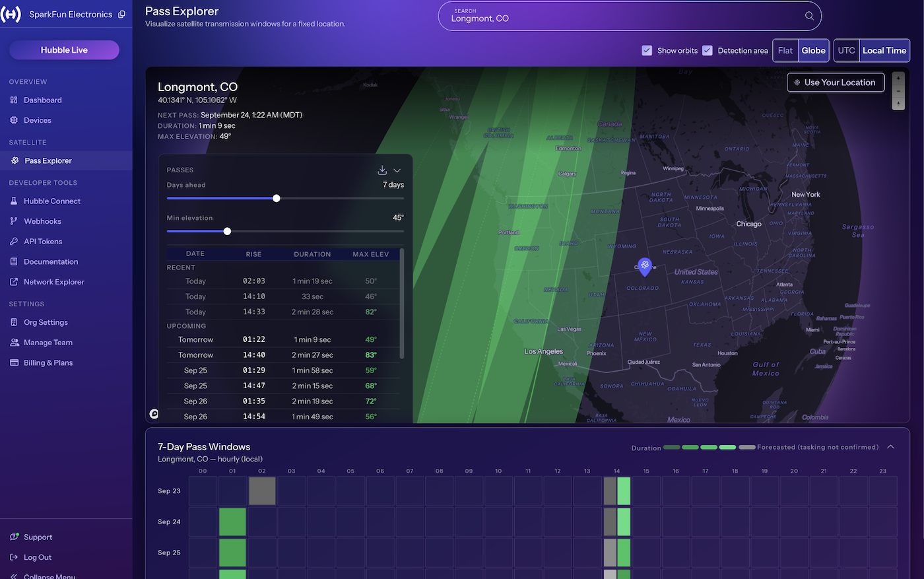This screenshot has height=579, width=924.
Task: Switch times to UTC
Action: click(847, 51)
